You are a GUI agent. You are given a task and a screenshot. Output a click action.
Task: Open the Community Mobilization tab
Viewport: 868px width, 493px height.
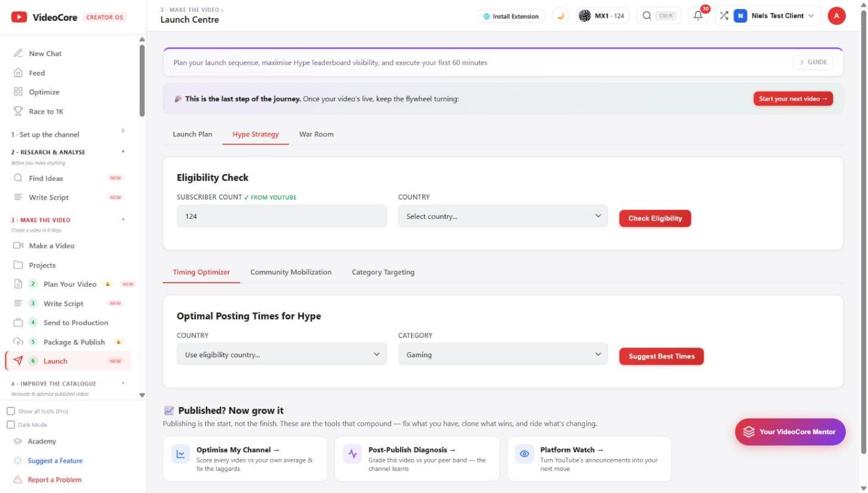pos(291,272)
